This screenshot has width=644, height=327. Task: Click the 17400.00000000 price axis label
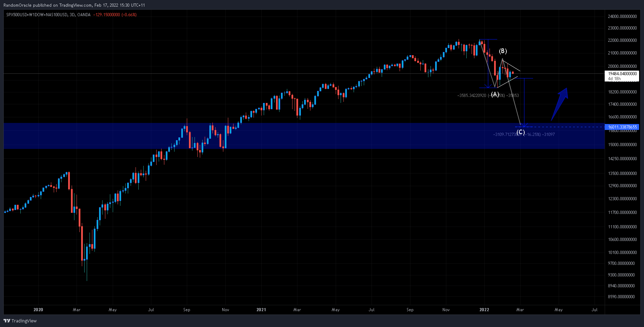pos(622,104)
